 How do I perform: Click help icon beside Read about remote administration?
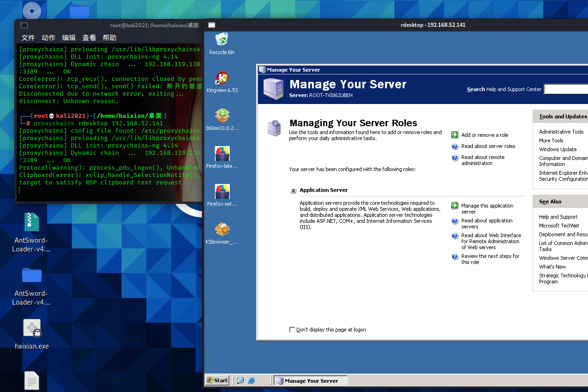[x=455, y=158]
